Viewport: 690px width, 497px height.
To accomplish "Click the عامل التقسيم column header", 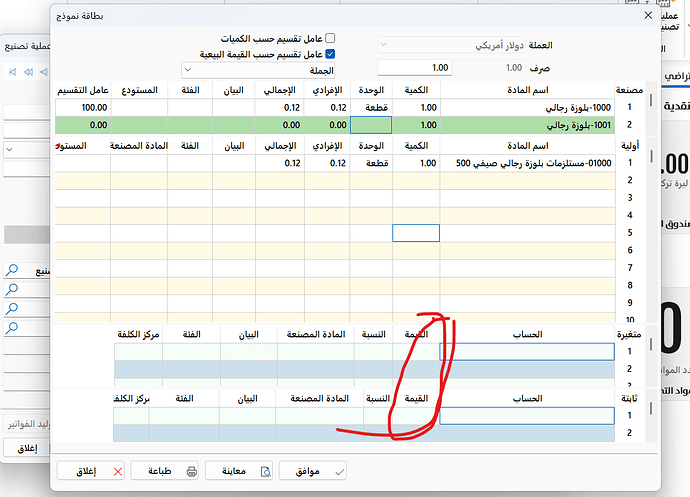I will (x=85, y=90).
